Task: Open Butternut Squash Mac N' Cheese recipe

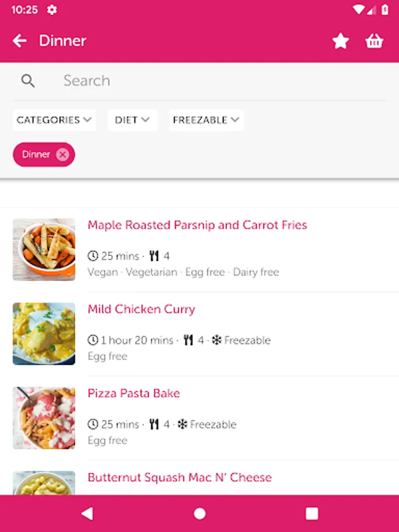Action: (x=180, y=477)
